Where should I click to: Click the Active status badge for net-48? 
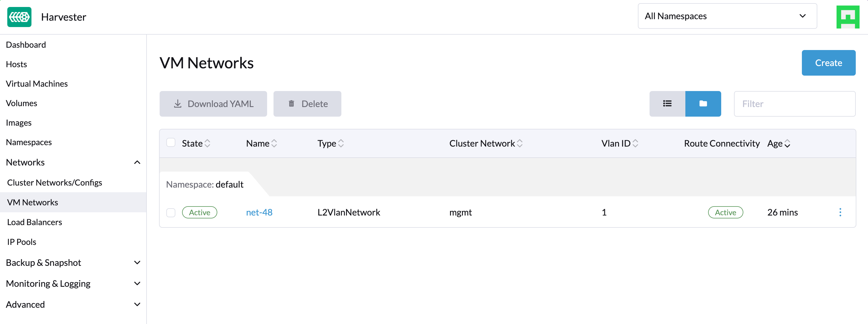[200, 212]
